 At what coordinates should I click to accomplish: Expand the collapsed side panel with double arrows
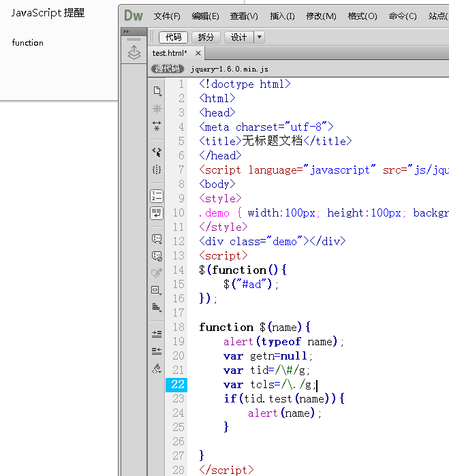pos(126,31)
